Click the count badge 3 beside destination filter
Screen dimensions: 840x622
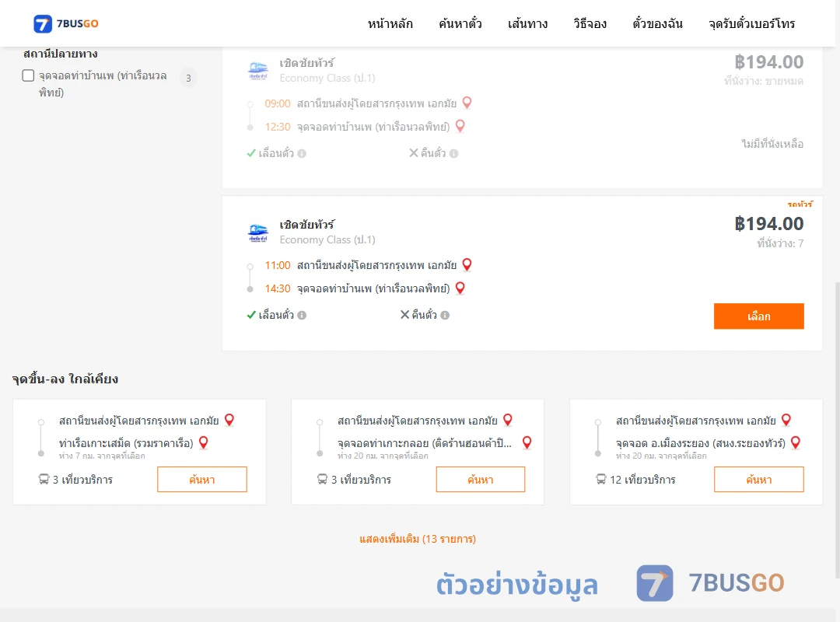(188, 79)
